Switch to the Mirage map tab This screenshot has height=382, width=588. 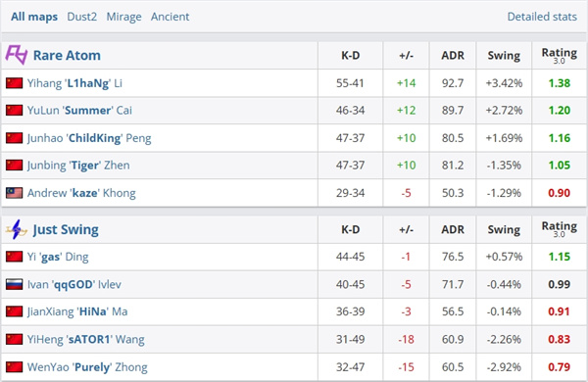pyautogui.click(x=123, y=17)
